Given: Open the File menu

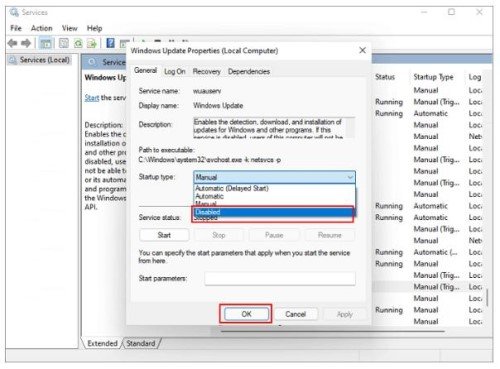Looking at the screenshot, I should click(x=16, y=28).
